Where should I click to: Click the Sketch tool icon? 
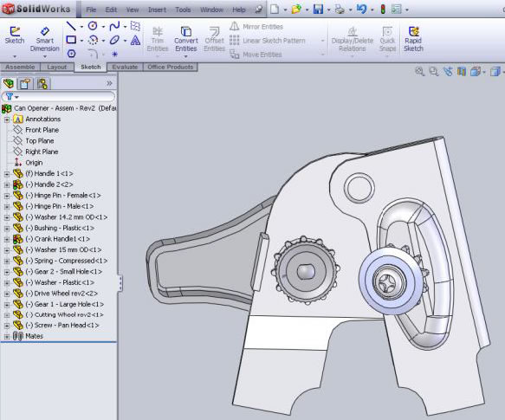pos(15,36)
